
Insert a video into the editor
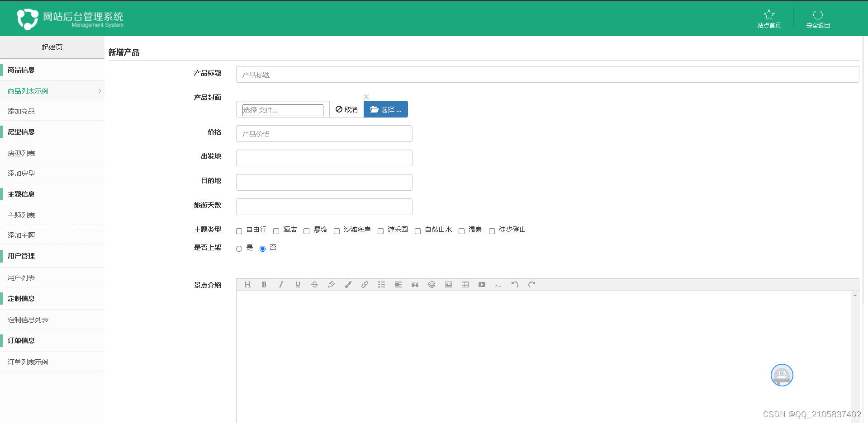(482, 285)
